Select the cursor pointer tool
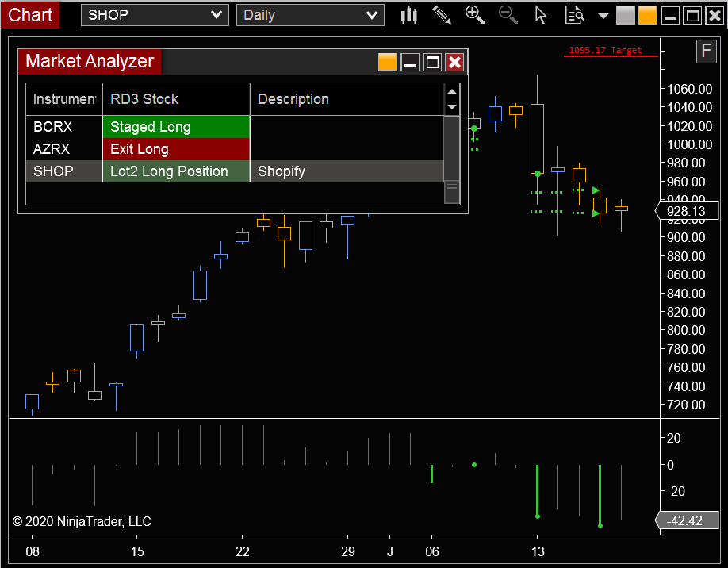This screenshot has height=568, width=728. [x=540, y=14]
